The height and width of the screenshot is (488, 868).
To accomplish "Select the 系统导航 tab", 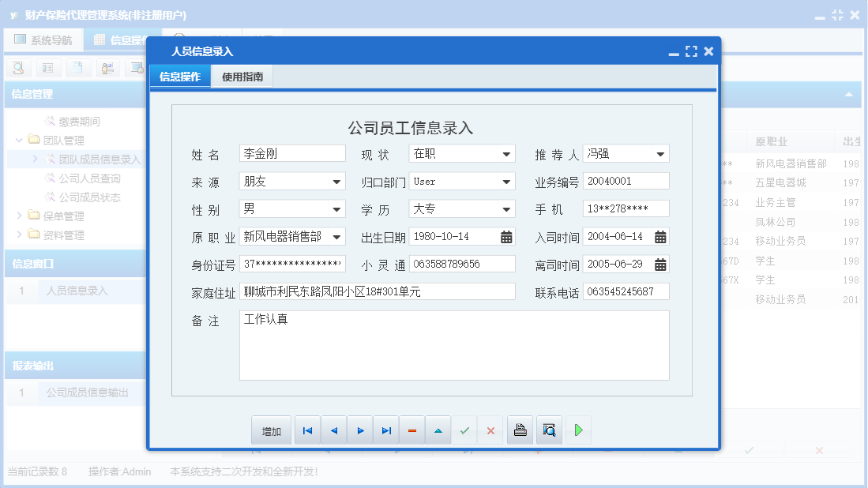I will (x=43, y=39).
